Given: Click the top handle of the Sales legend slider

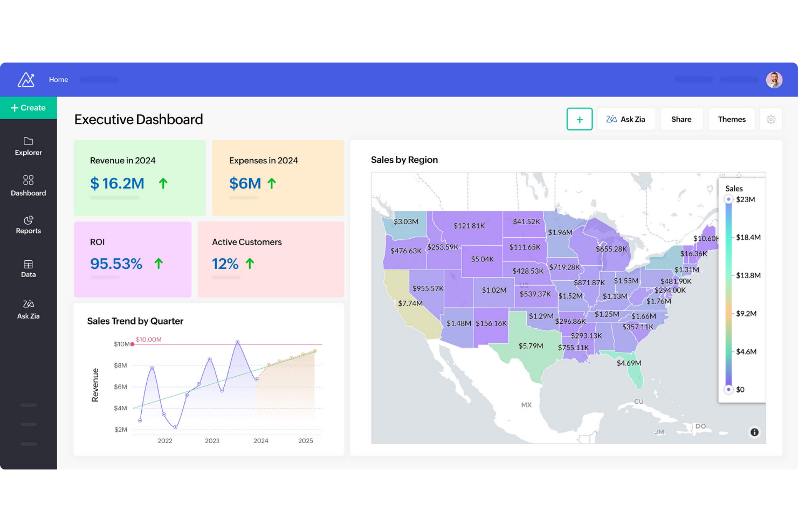Looking at the screenshot, I should [x=729, y=199].
